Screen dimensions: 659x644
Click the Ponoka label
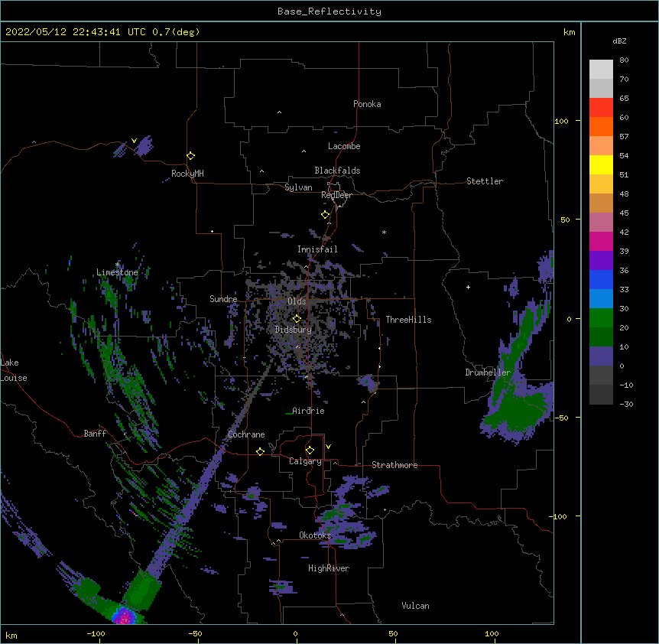[x=367, y=104]
